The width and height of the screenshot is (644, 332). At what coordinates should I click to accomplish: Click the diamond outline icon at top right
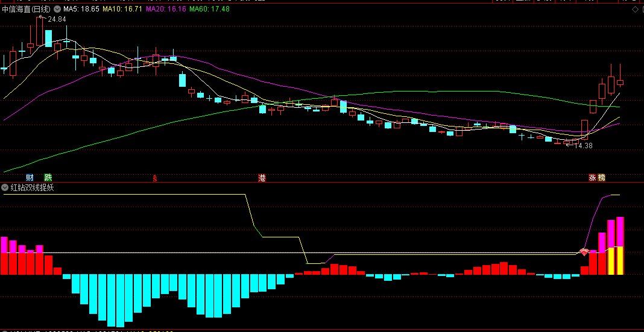[x=635, y=9]
